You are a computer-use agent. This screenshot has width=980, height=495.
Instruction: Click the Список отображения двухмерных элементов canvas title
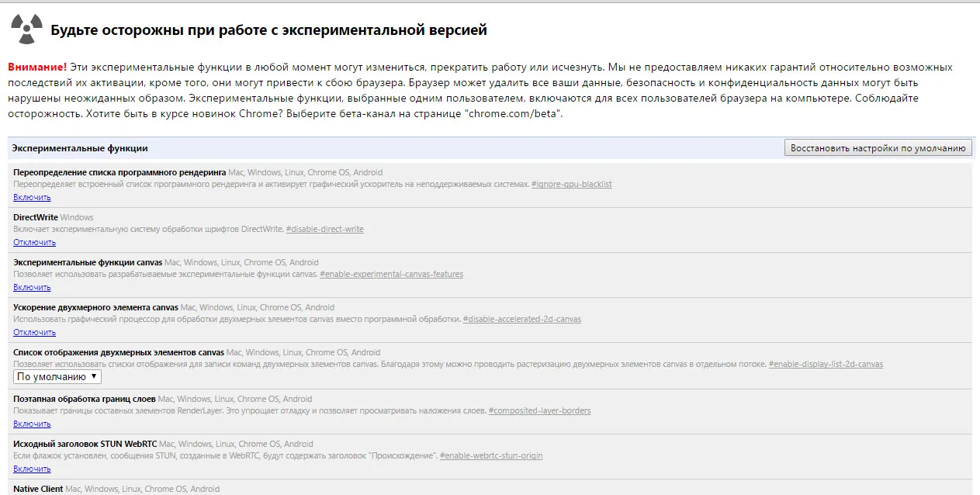(x=119, y=352)
